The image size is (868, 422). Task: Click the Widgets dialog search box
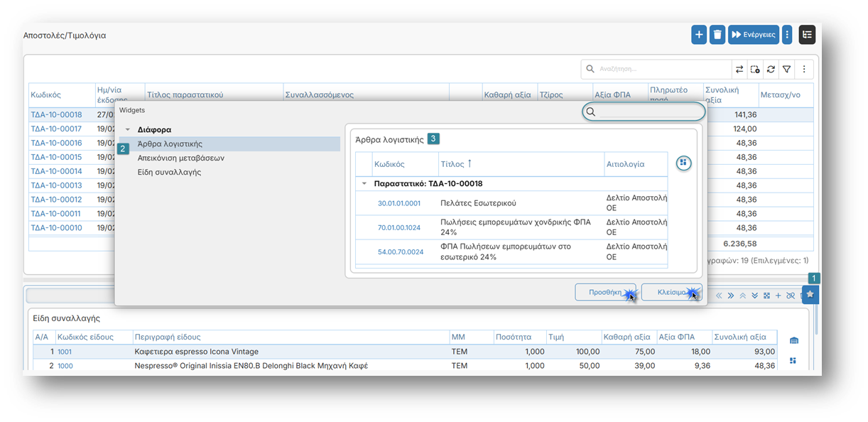click(644, 112)
